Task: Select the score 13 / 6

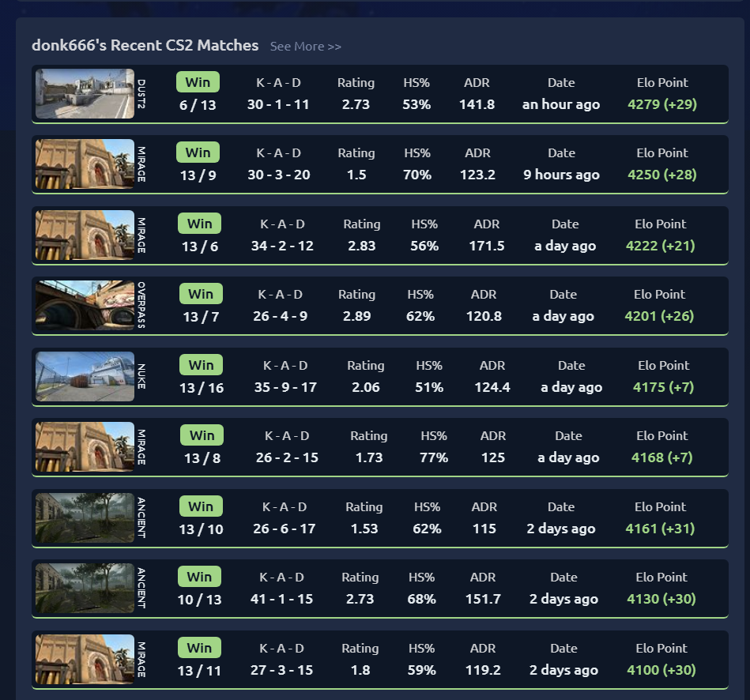Action: click(x=200, y=247)
